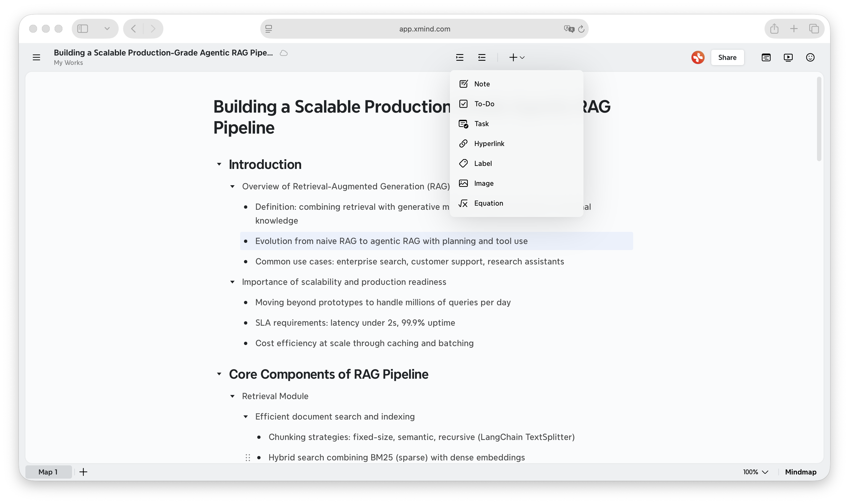Choose Task from insert menu

click(x=516, y=124)
